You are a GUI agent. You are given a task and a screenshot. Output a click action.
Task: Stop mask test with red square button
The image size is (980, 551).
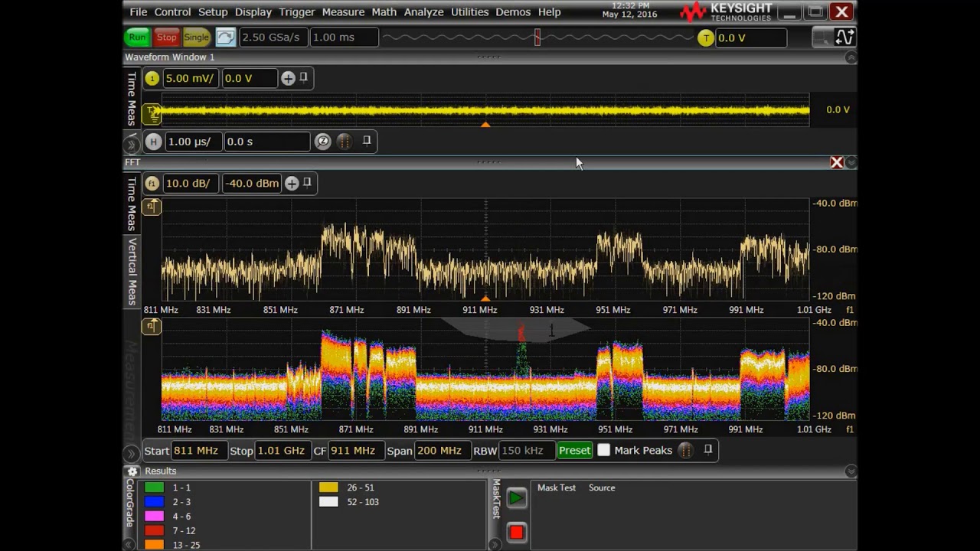[x=517, y=532]
